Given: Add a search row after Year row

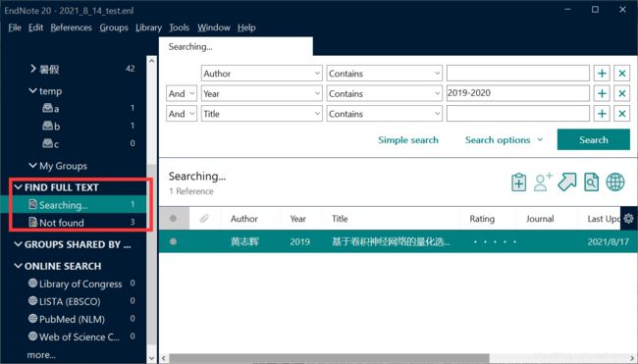Looking at the screenshot, I should pyautogui.click(x=602, y=93).
